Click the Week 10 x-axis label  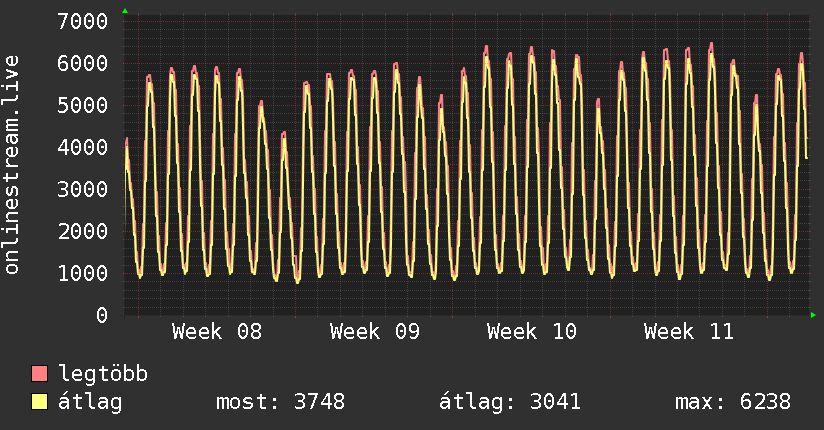531,332
